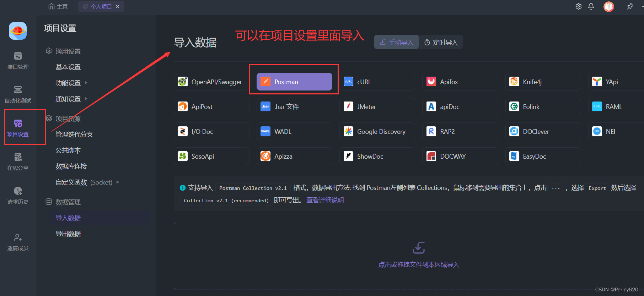Open 公共脚本 settings
The height and width of the screenshot is (296, 644).
coord(68,150)
